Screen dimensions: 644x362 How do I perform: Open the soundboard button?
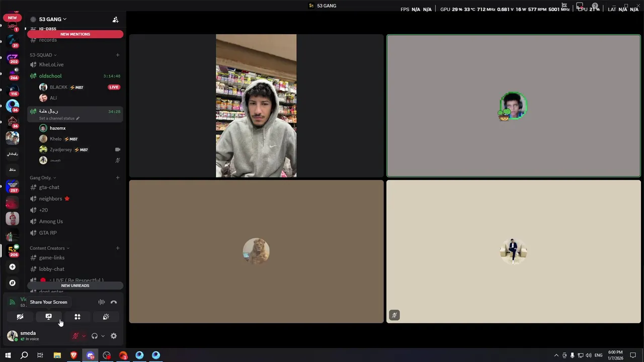[x=106, y=317]
